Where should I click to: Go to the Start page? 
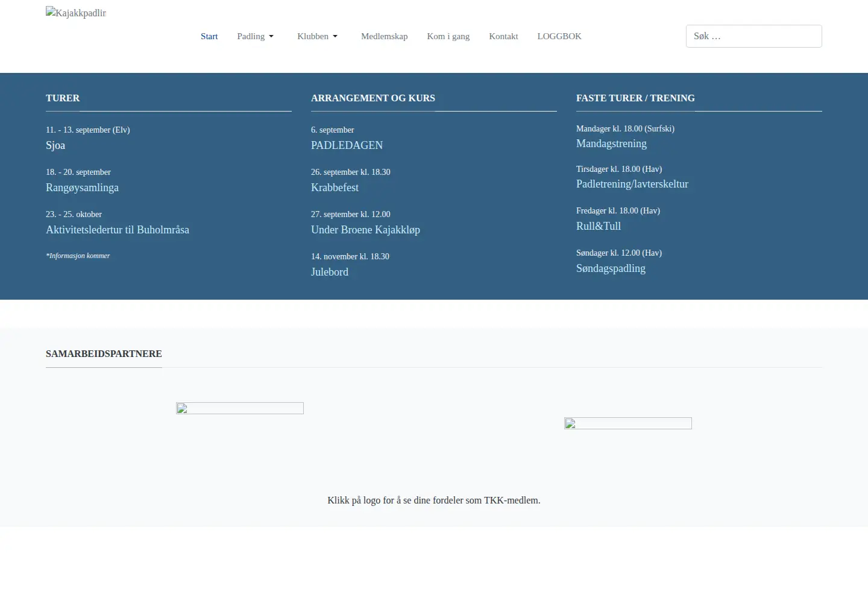click(209, 36)
